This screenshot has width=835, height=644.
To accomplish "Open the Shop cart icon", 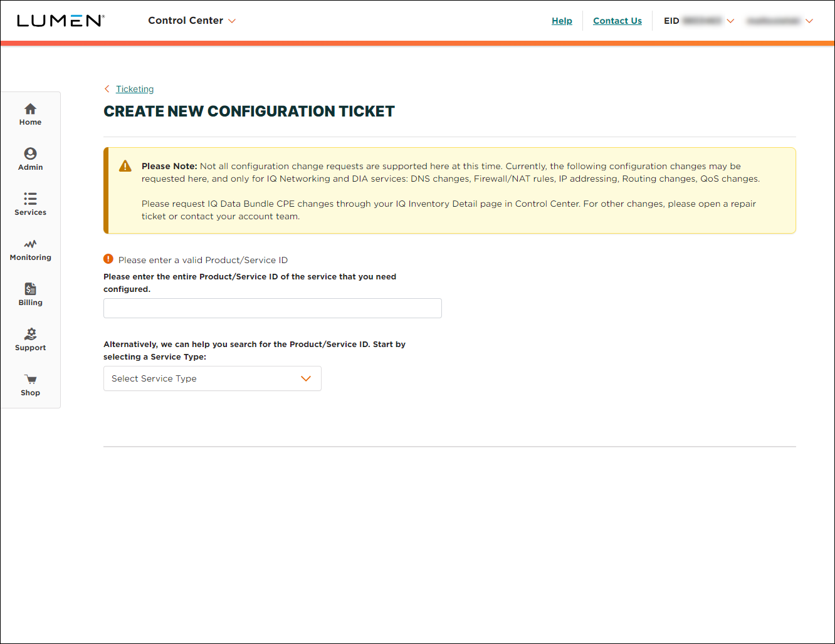I will coord(30,379).
